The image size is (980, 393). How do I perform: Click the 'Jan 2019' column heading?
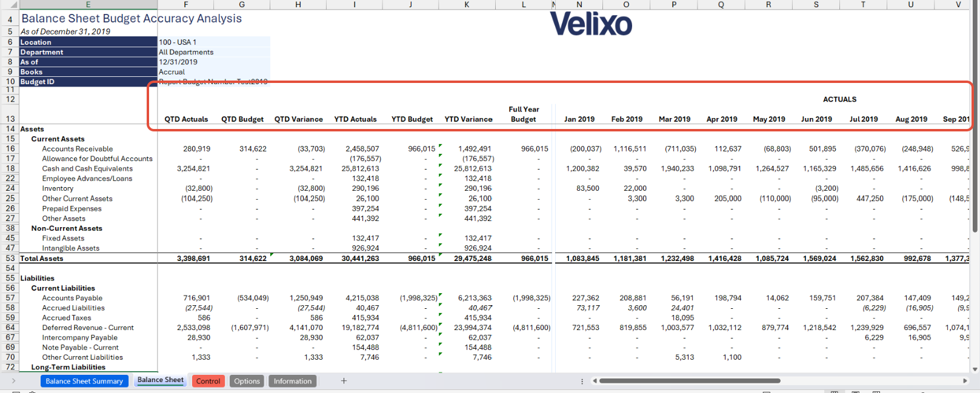click(x=579, y=119)
